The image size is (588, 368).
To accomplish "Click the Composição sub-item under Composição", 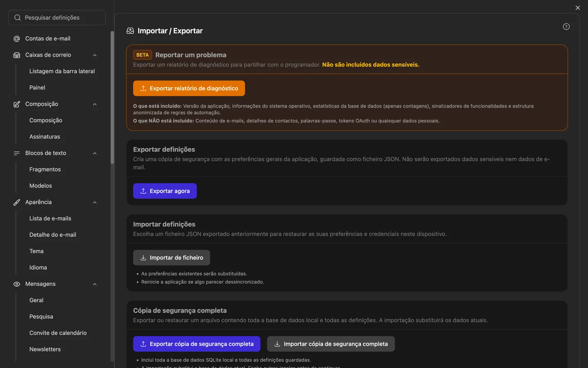I will coord(46,120).
